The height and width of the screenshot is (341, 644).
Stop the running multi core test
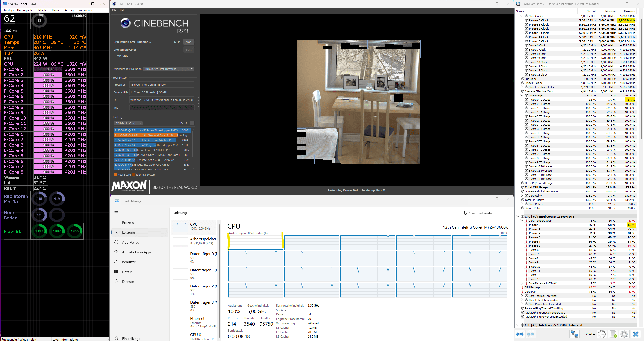tap(188, 42)
